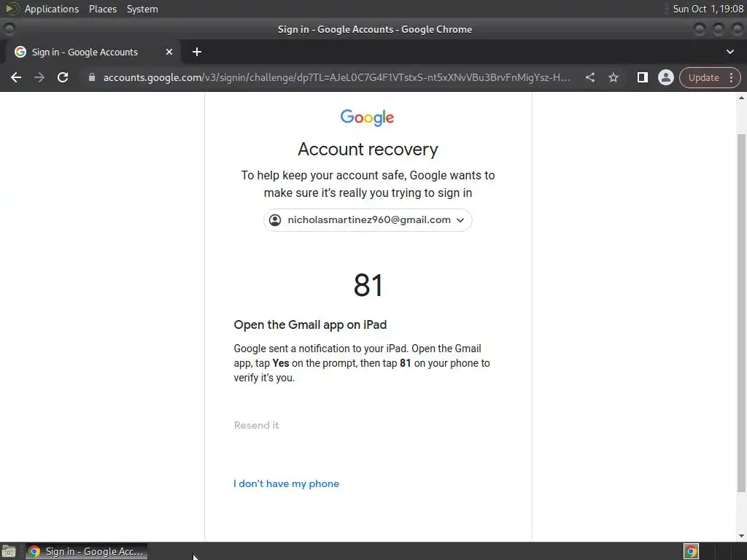
Task: Click the page vertical scrollbar thumb
Action: [x=741, y=312]
